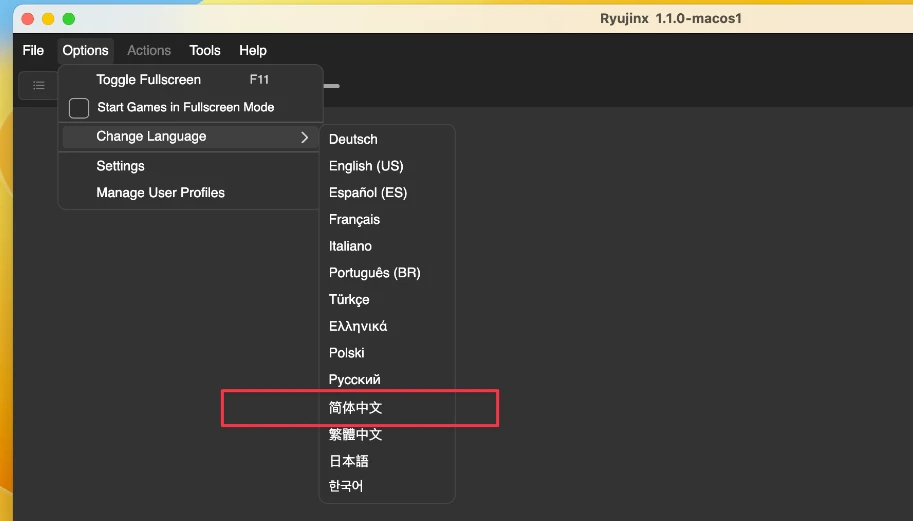Switch language to Español (ES)
The image size is (913, 521).
coord(387,193)
